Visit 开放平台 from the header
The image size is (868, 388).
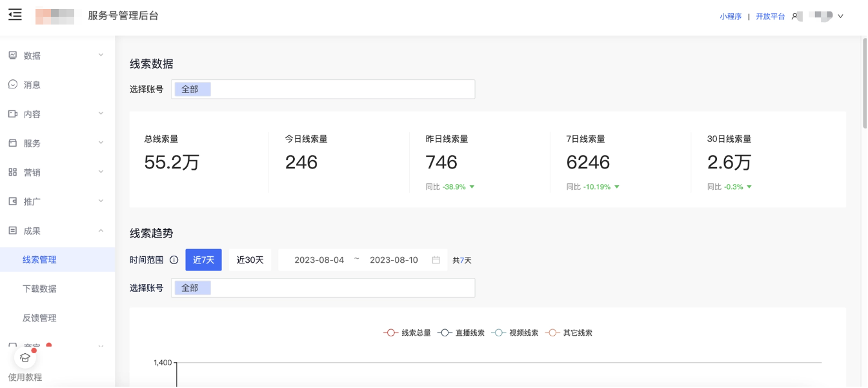pyautogui.click(x=771, y=15)
